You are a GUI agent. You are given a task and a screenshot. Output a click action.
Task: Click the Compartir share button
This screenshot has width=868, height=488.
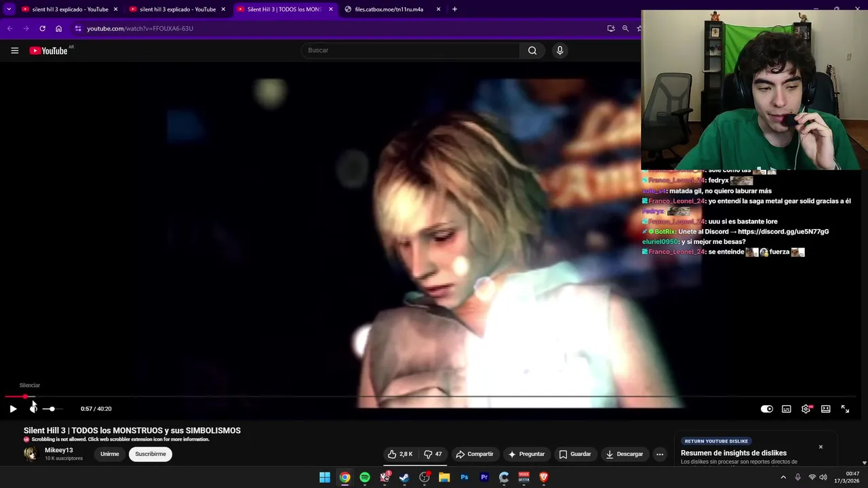[475, 454]
